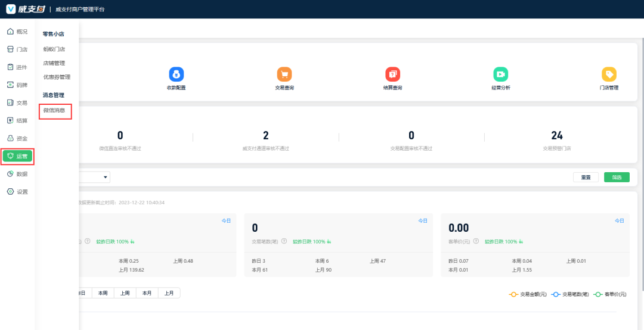This screenshot has height=330, width=644.
Task: Click the 重置 button
Action: tap(586, 178)
